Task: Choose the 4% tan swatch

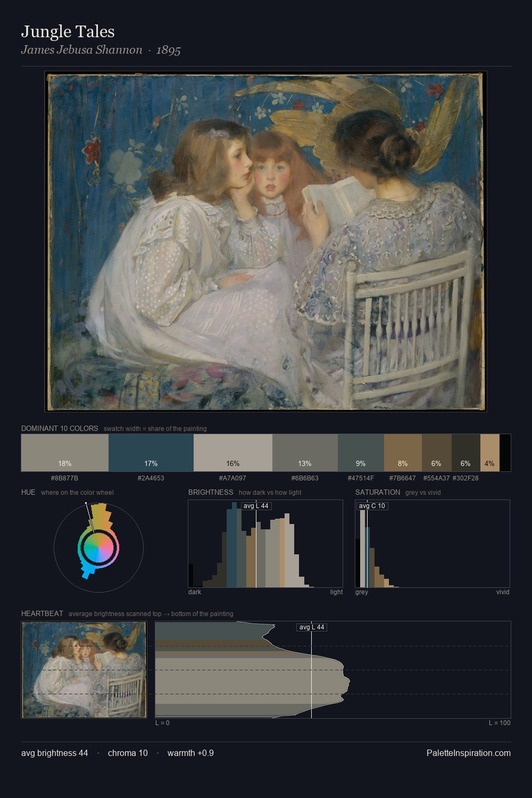Action: [490, 453]
